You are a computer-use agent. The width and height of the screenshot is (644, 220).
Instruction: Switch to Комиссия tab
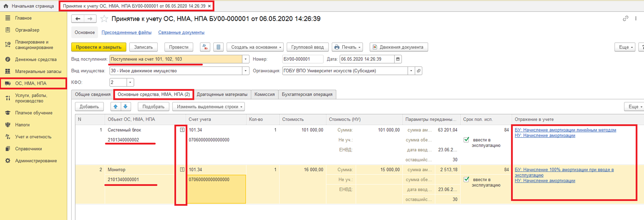click(265, 95)
